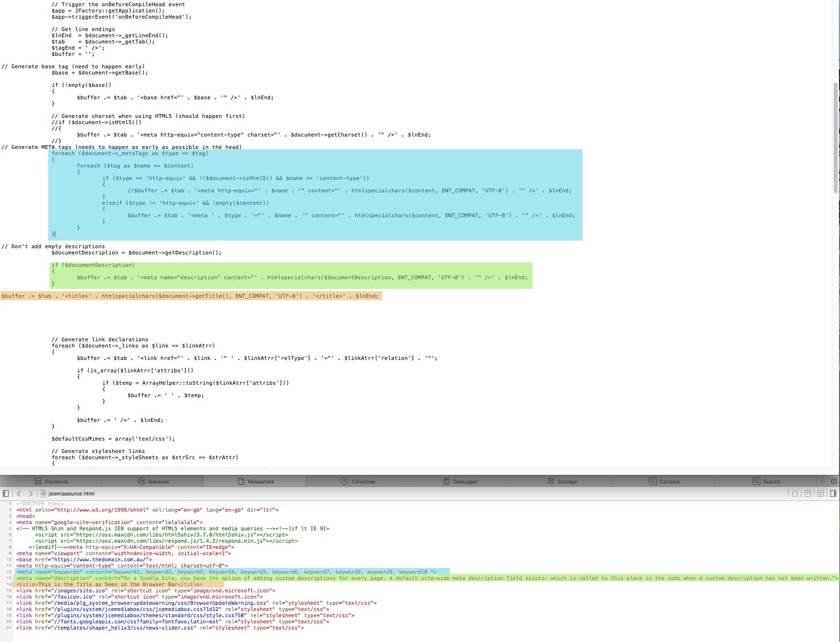Image resolution: width=840 pixels, height=642 pixels.
Task: Click "// Don't add empty descriptions" comment
Action: tap(53, 246)
